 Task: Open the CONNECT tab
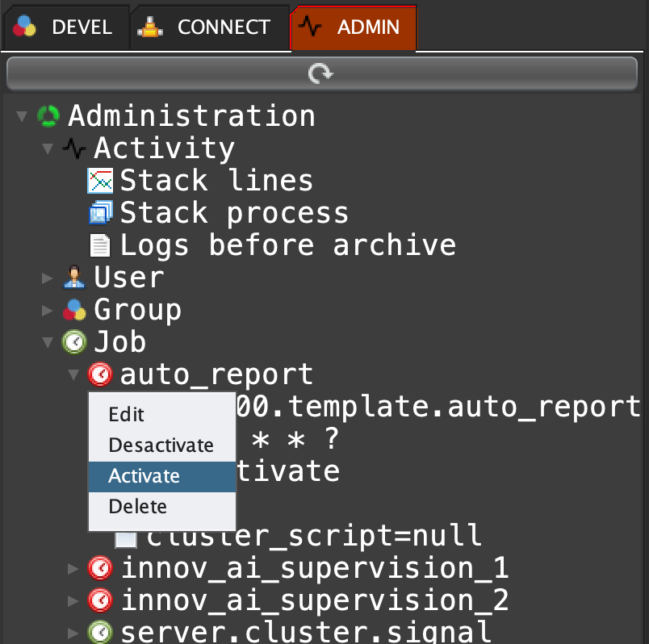(x=208, y=27)
